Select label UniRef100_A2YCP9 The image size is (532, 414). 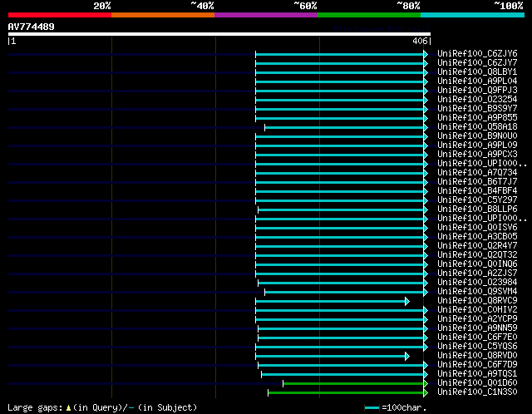(477, 319)
